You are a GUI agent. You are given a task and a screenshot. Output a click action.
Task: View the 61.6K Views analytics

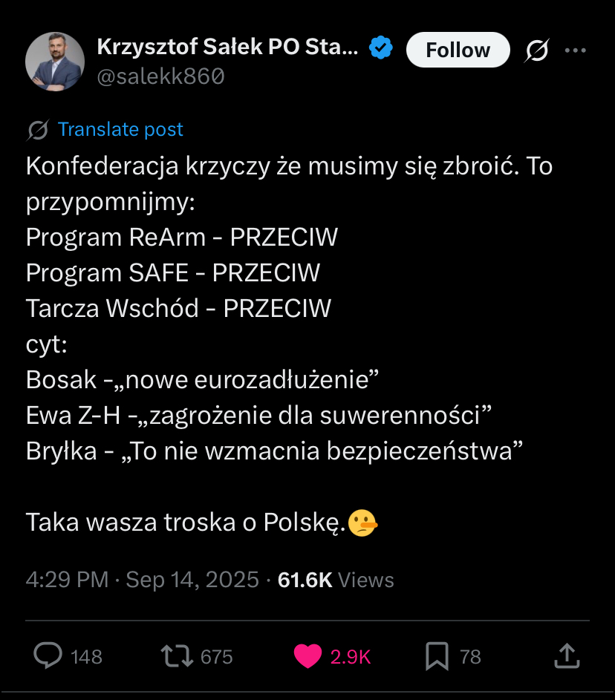tap(335, 579)
